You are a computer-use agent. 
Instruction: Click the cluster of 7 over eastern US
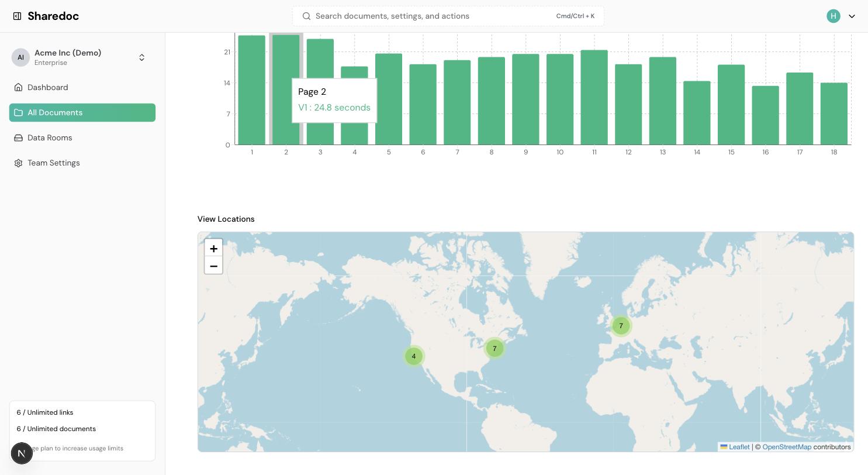494,349
